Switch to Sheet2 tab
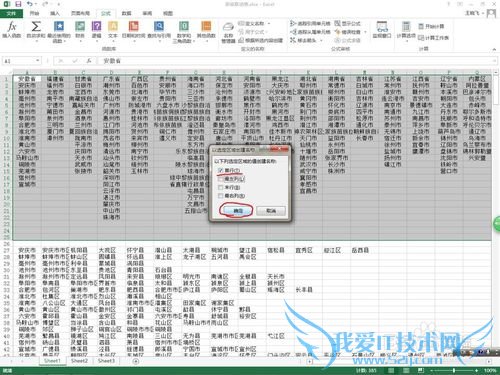 pyautogui.click(x=79, y=361)
